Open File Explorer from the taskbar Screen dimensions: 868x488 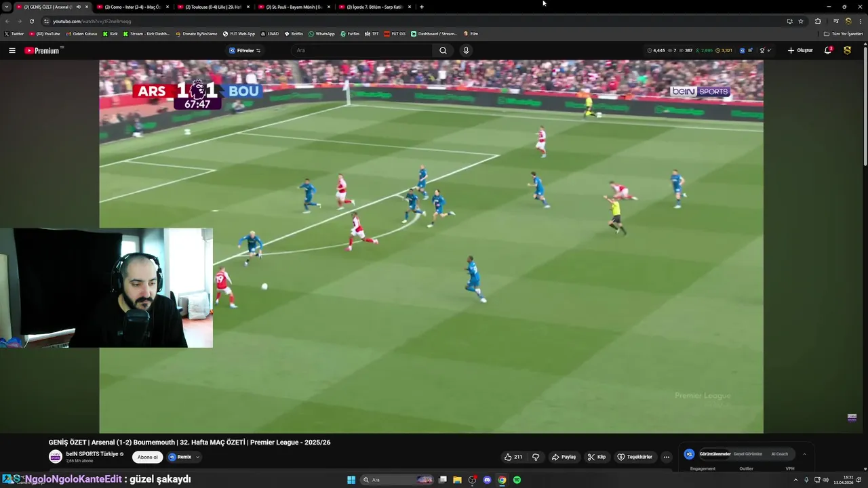click(x=457, y=480)
